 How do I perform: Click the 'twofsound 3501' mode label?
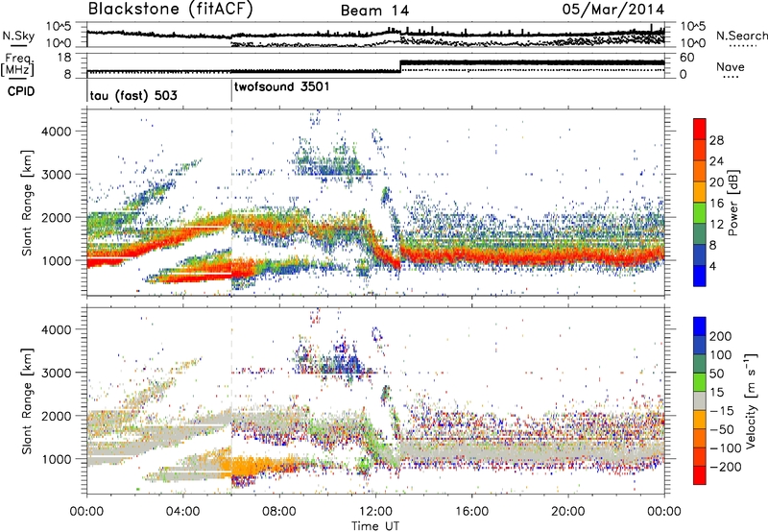tap(281, 87)
